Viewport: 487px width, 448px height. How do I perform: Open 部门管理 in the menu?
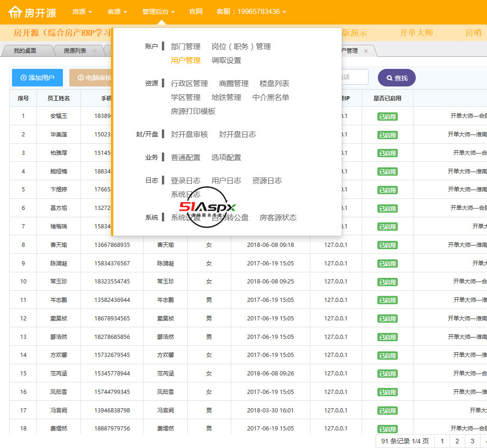tap(185, 47)
